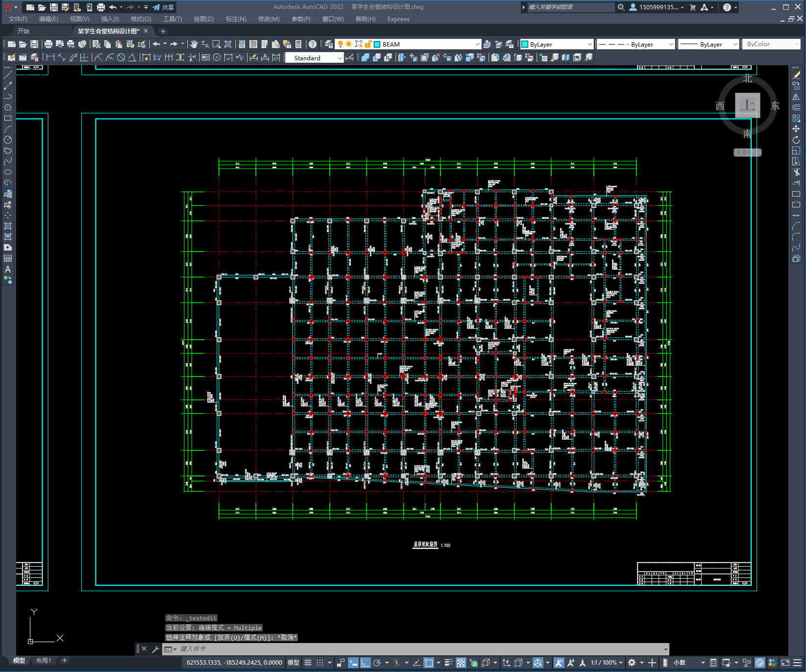Click the 共享 share button
Viewport: 806px width, 672px height.
tap(164, 7)
